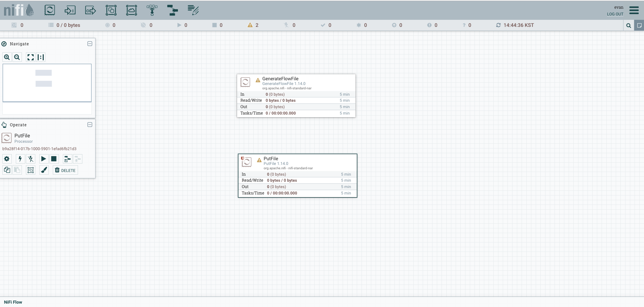Click the LOG OUT link
The image size is (644, 307).
615,14
